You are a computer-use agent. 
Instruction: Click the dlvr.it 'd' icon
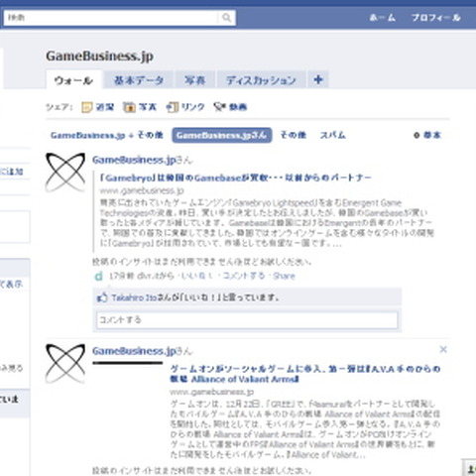(x=98, y=276)
